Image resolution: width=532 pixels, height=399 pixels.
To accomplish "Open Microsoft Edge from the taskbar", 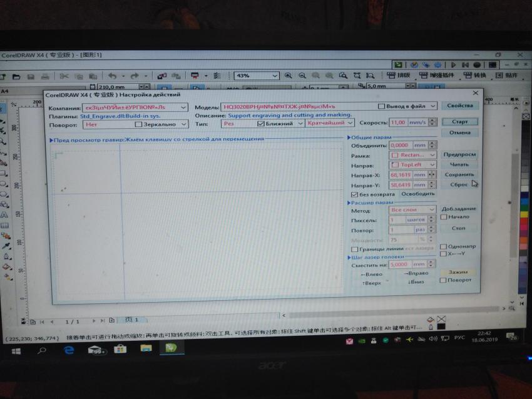I will coord(69,350).
